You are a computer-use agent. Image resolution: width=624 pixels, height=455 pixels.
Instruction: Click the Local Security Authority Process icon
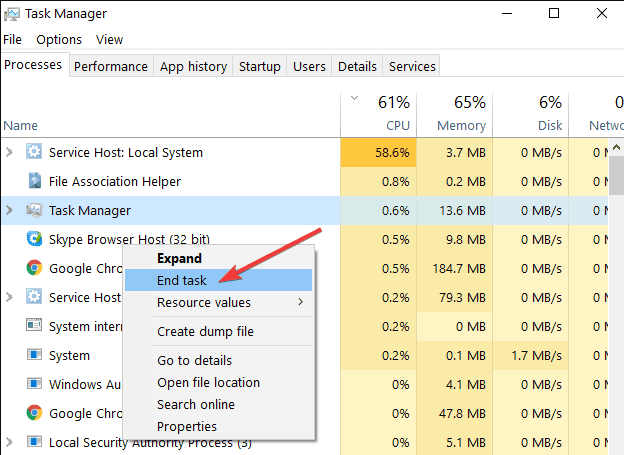(x=34, y=442)
